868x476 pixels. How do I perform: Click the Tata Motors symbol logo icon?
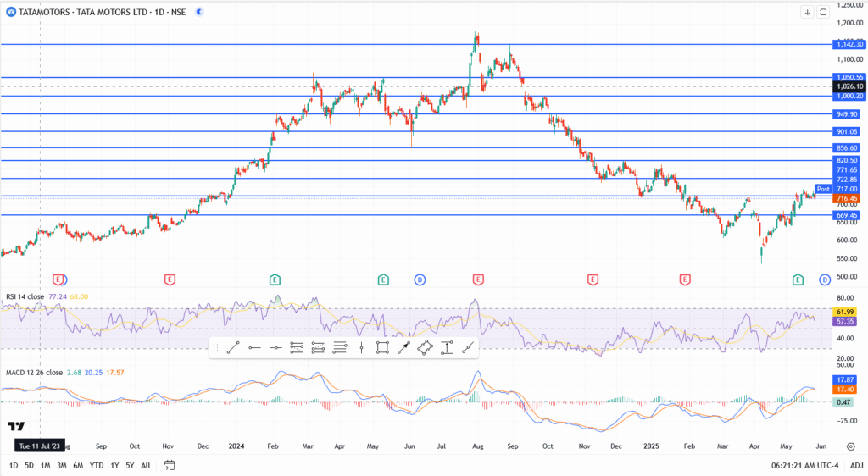point(10,12)
